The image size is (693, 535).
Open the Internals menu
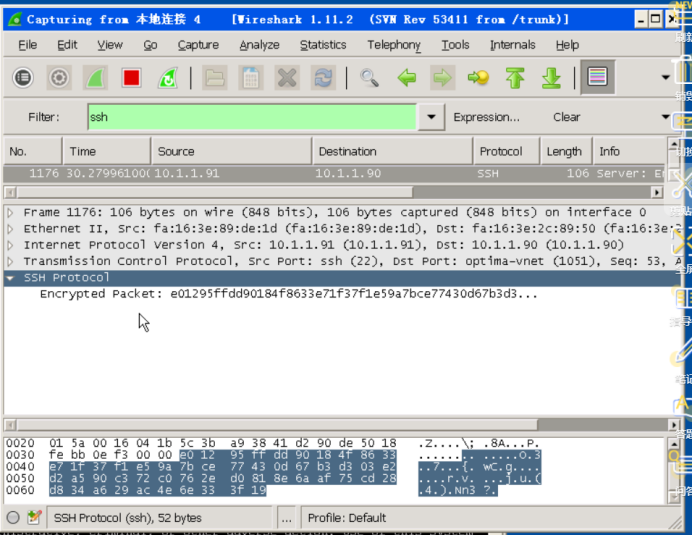513,45
